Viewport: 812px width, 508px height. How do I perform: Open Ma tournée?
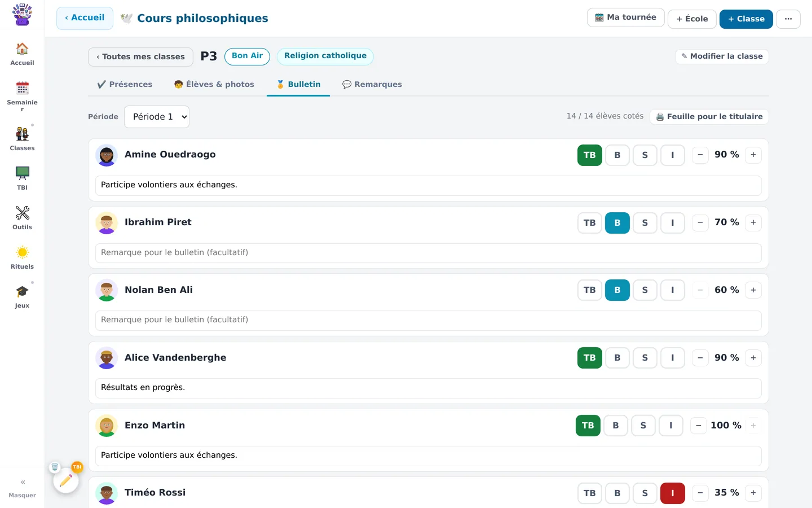click(x=626, y=17)
